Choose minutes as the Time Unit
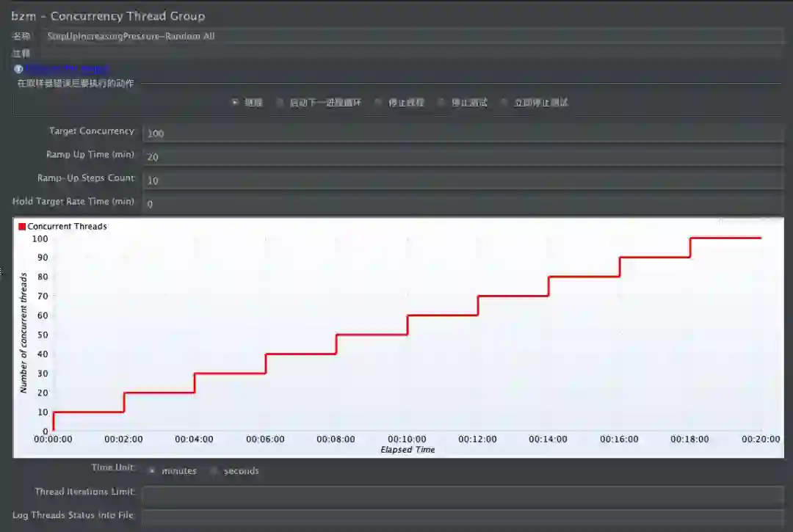The image size is (793, 532). 152,471
